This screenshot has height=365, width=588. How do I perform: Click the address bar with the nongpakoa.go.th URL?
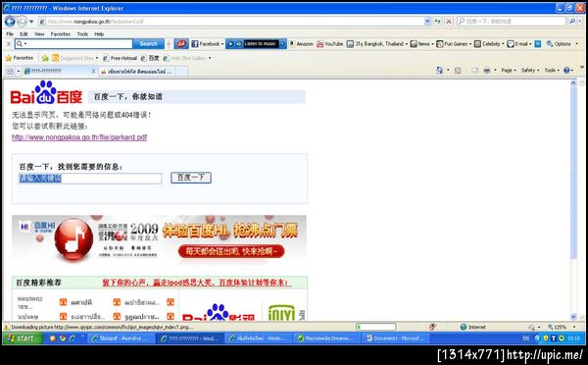(x=231, y=22)
